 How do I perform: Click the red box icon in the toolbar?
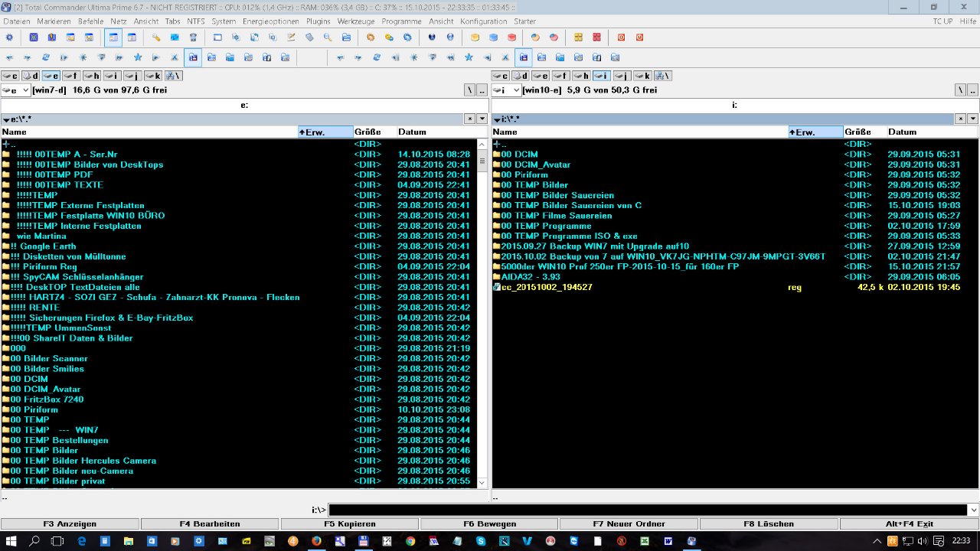[x=511, y=37]
